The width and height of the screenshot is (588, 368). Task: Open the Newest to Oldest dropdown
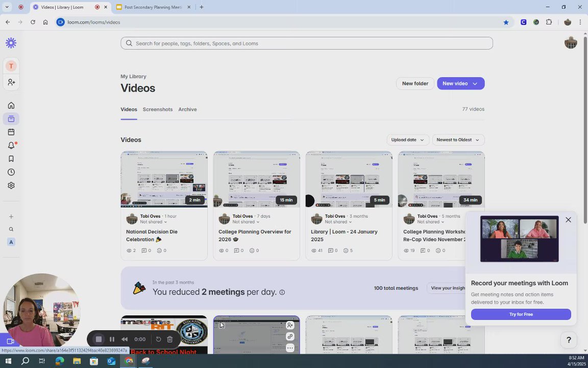(x=458, y=140)
